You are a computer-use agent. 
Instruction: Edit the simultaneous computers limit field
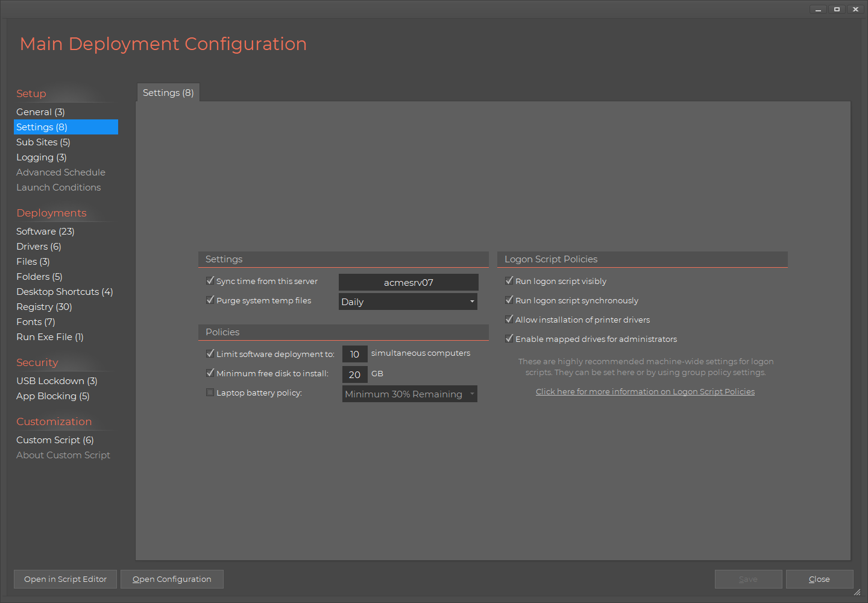click(354, 354)
